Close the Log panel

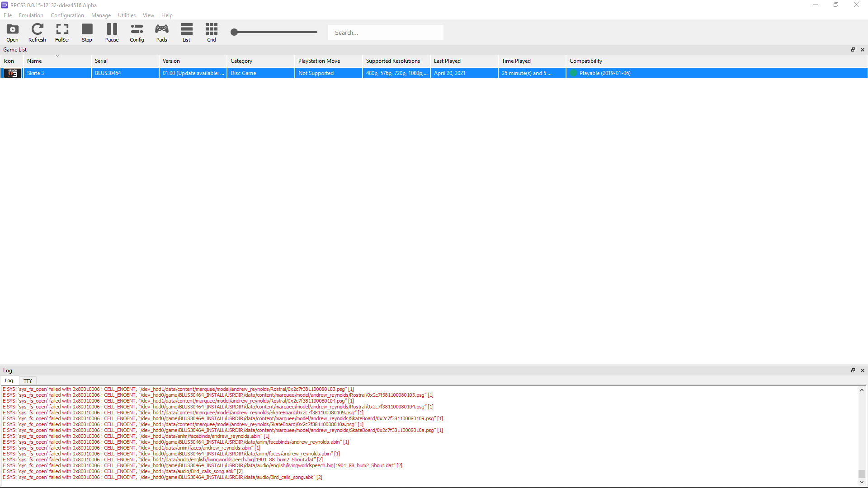(x=862, y=371)
